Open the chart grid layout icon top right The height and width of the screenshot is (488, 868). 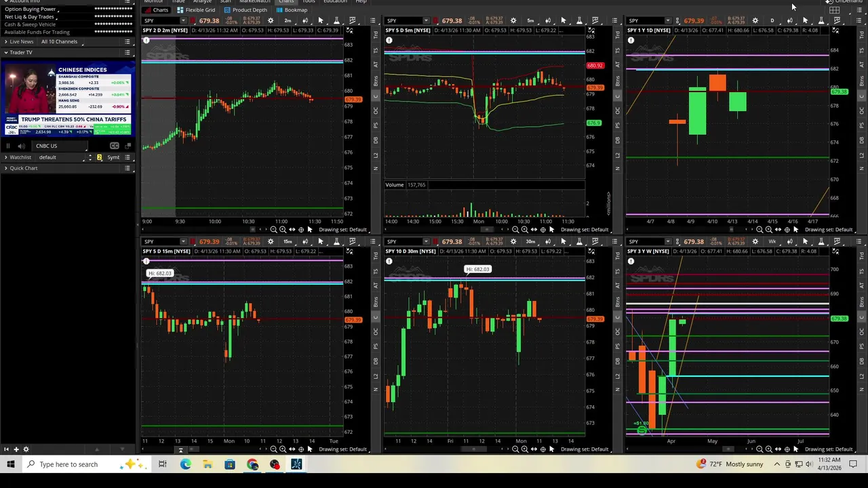(x=835, y=10)
